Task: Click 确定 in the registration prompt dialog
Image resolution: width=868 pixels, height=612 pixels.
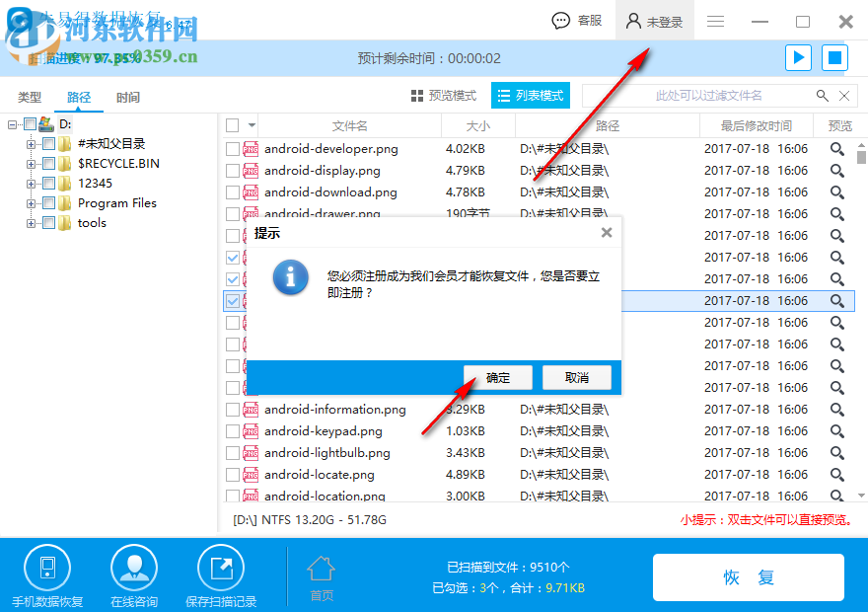Action: (x=497, y=377)
